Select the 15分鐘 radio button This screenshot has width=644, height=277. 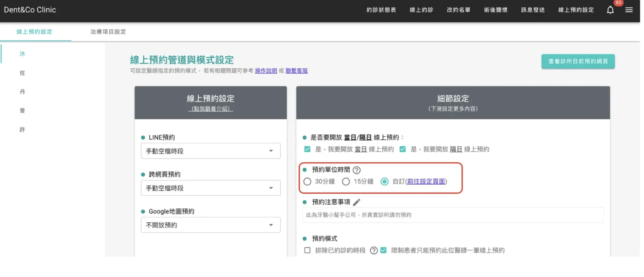click(346, 182)
